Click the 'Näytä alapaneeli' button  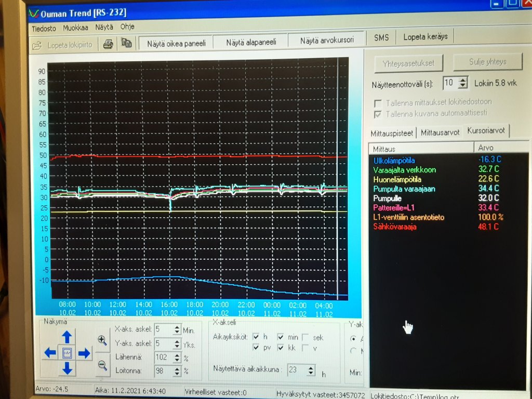click(x=251, y=42)
